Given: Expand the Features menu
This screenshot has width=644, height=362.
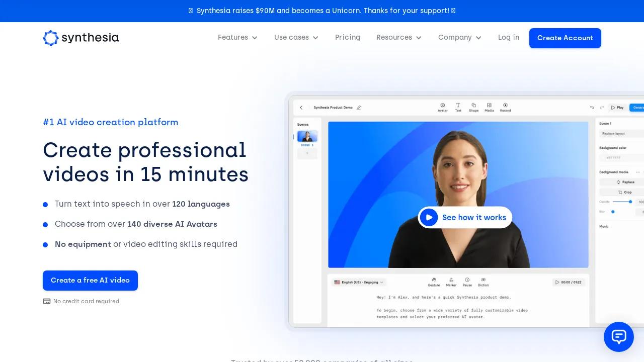Looking at the screenshot, I should (x=237, y=37).
